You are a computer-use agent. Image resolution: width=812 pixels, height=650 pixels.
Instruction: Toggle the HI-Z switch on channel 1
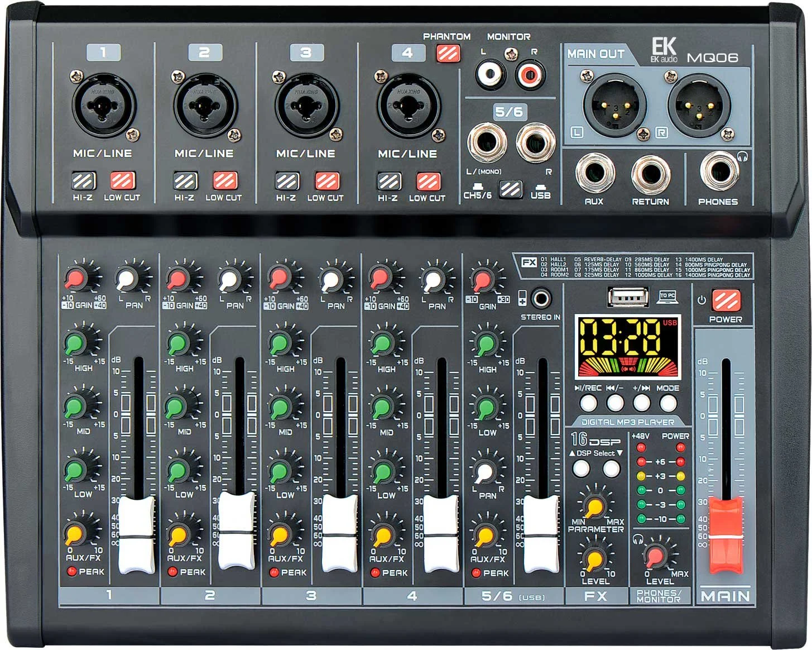click(x=83, y=181)
